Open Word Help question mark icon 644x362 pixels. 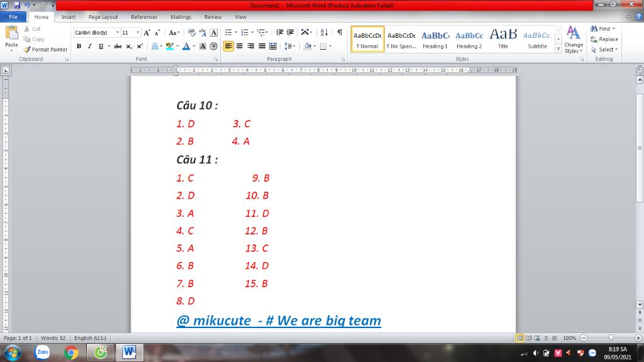point(639,17)
